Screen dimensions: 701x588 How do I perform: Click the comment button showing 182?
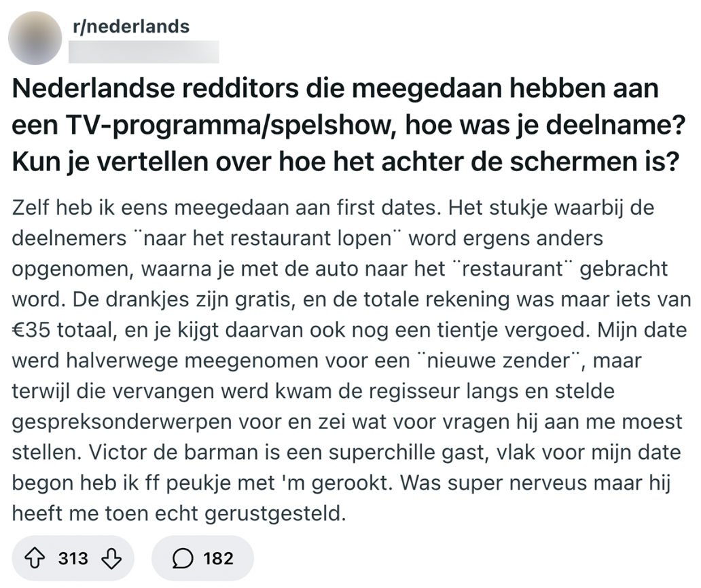pos(202,558)
